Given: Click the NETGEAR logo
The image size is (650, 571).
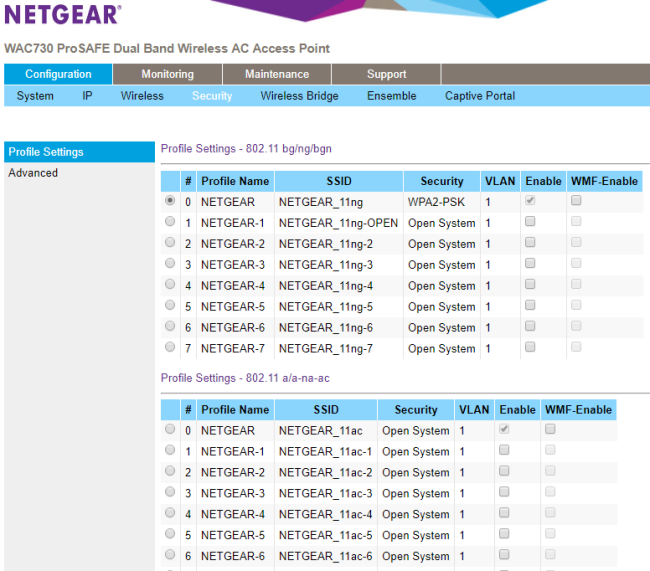Looking at the screenshot, I should pos(63,14).
